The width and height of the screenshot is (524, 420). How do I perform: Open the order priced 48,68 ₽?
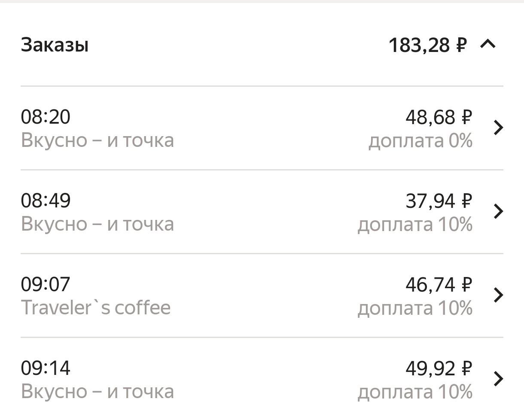pos(439,117)
